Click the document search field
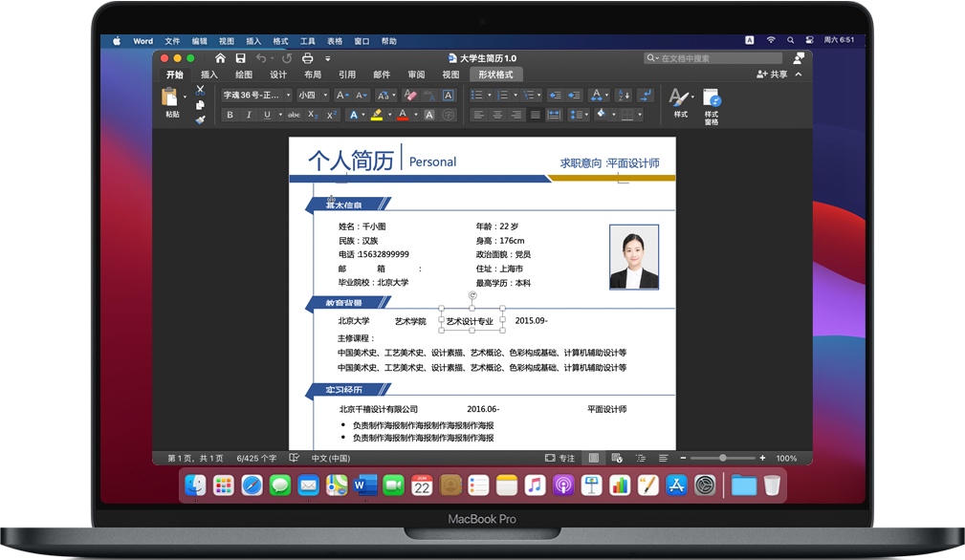Screen dimensions: 965x560 point(713,58)
